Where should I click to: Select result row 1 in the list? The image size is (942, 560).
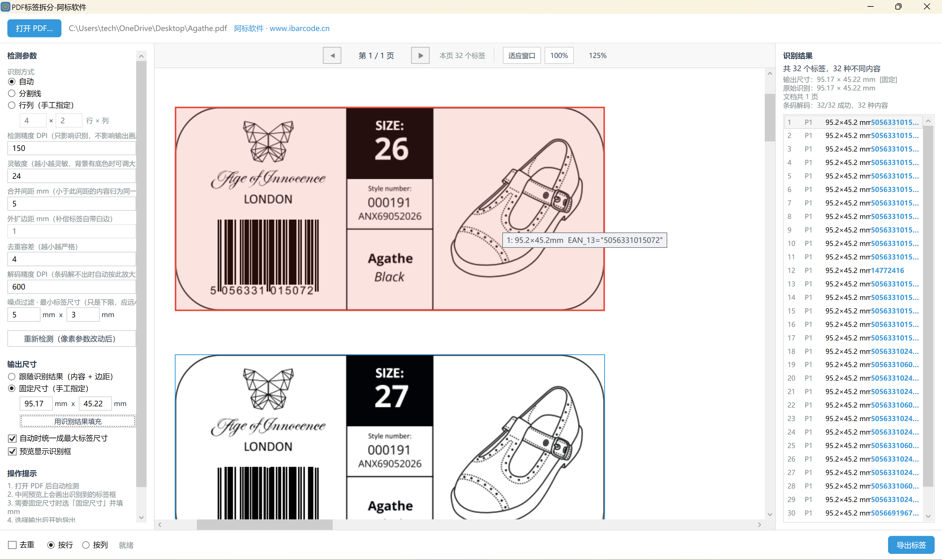tap(853, 122)
